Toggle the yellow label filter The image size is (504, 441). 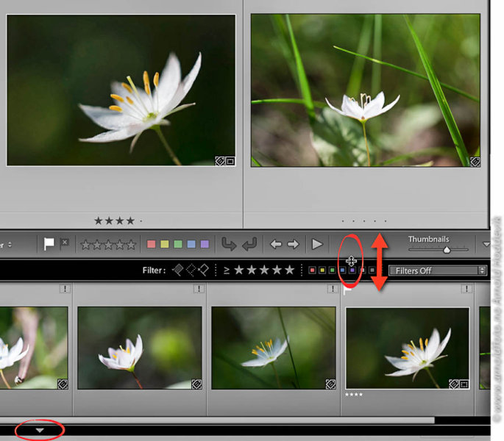click(322, 270)
